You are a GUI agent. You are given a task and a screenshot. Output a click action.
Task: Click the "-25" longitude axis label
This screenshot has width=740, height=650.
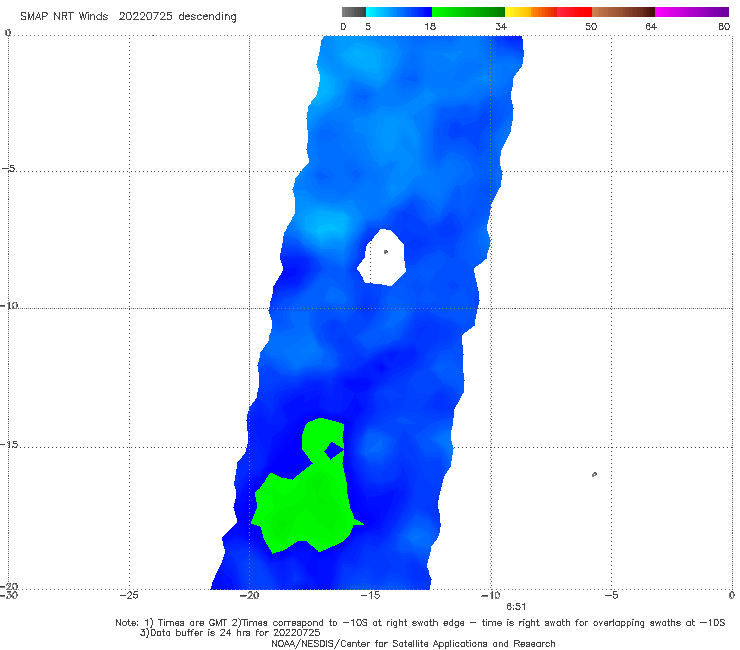[x=129, y=595]
